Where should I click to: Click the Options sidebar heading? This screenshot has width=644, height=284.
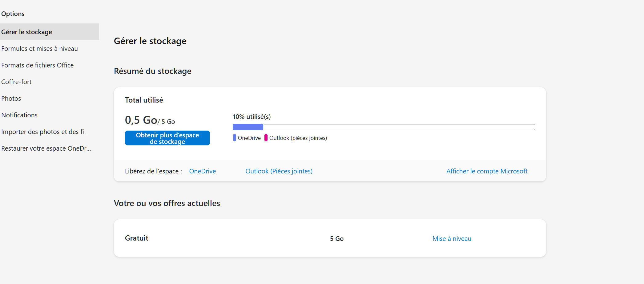(13, 14)
